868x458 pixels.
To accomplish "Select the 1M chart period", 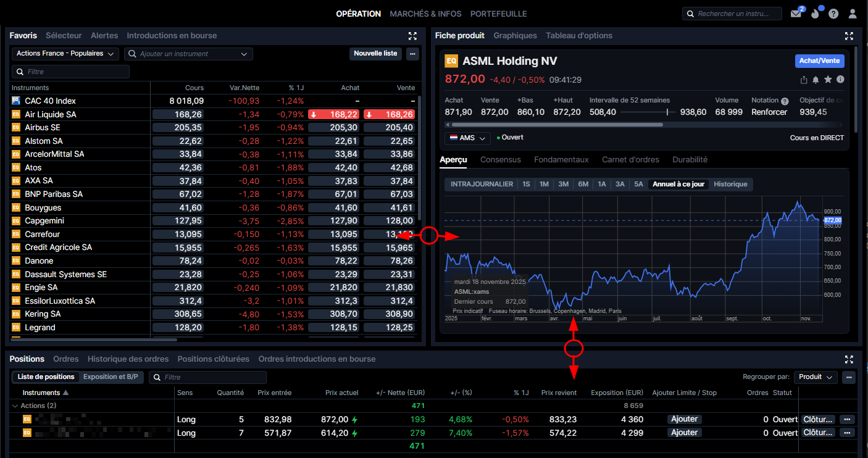I will click(x=544, y=184).
